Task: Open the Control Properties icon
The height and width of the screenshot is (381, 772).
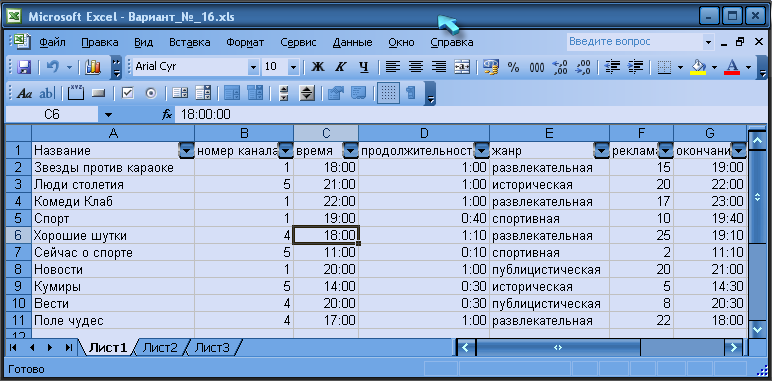Action: [336, 93]
